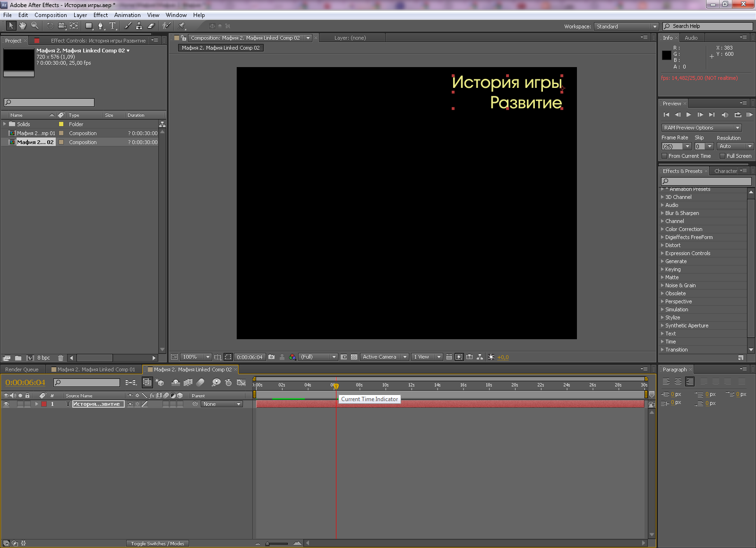
Task: Select the Puppet Pin tool
Action: pyautogui.click(x=182, y=26)
